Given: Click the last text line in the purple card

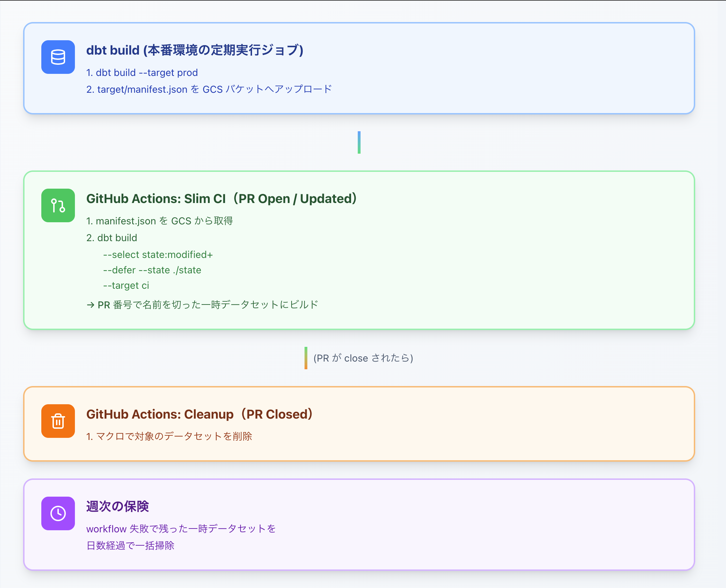Looking at the screenshot, I should [130, 546].
